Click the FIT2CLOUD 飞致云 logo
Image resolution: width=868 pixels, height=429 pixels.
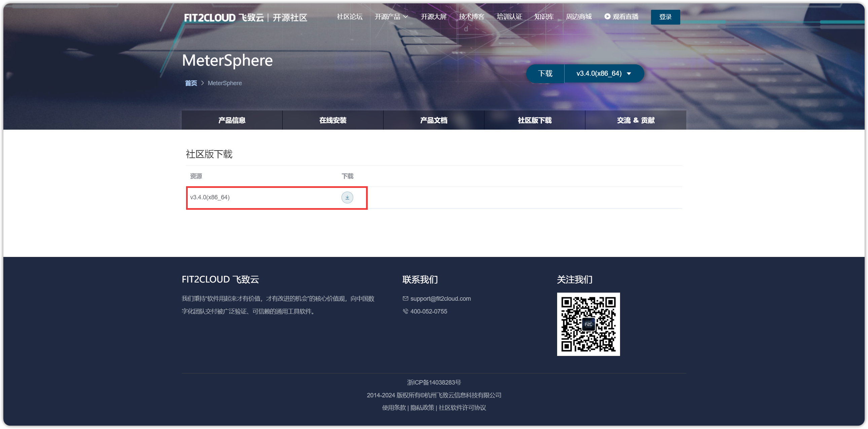click(245, 18)
